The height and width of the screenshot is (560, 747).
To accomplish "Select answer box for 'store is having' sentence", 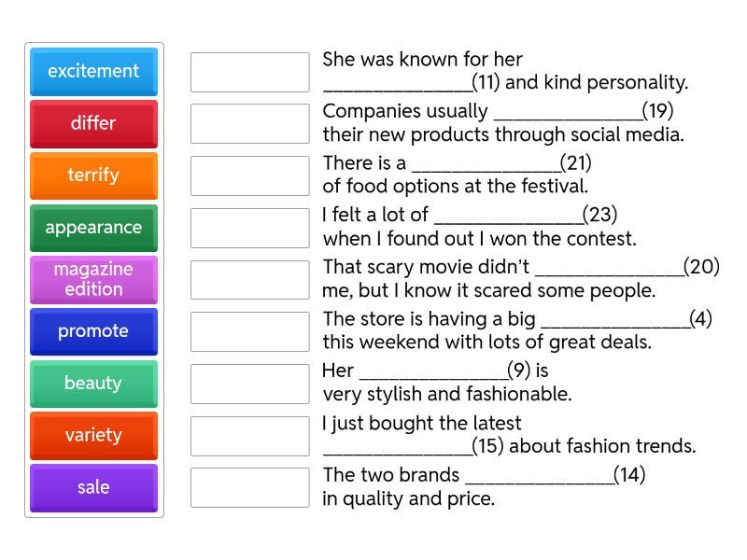I will click(249, 331).
